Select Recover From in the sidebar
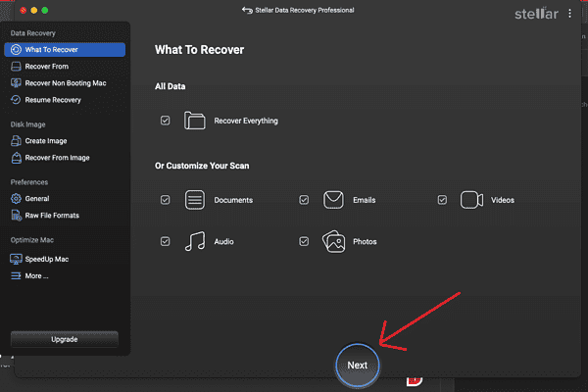Screen dimensions: 588x392 click(46, 67)
